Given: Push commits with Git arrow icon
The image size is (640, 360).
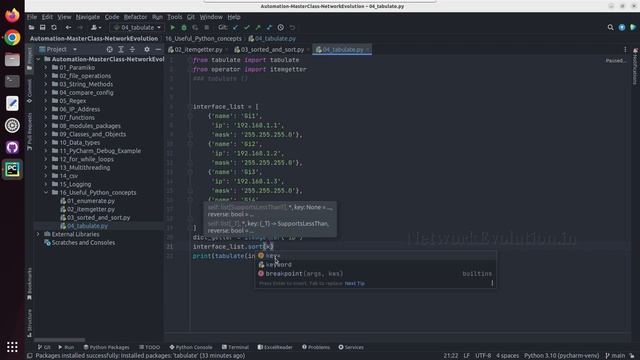Looking at the screenshot, I should (258, 27).
